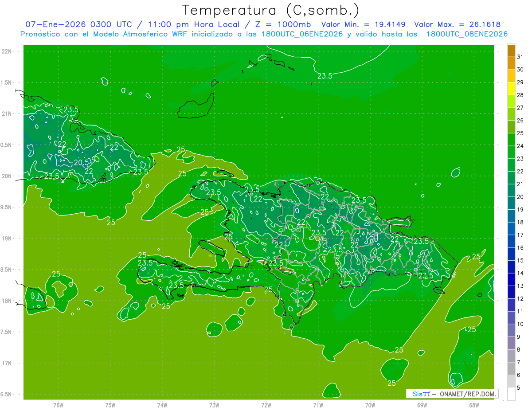Click the "75W" longitude axis label
Screen dimensions: 532x411
[110, 405]
